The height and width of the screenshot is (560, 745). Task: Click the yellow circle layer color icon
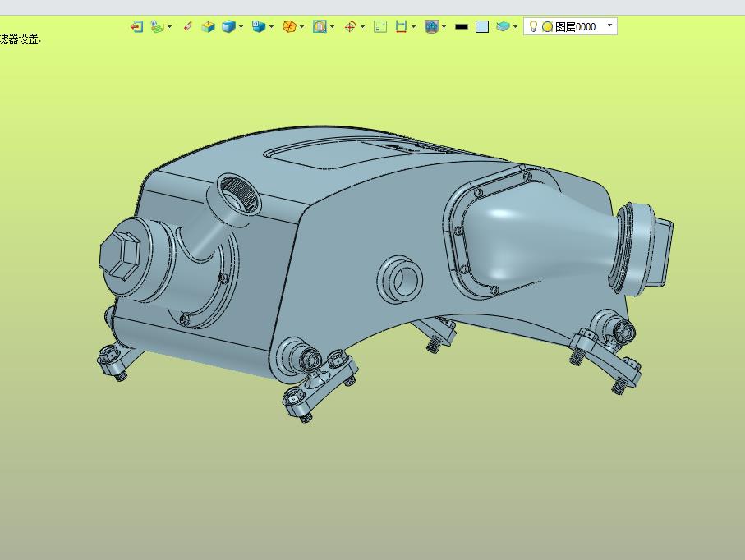[547, 26]
